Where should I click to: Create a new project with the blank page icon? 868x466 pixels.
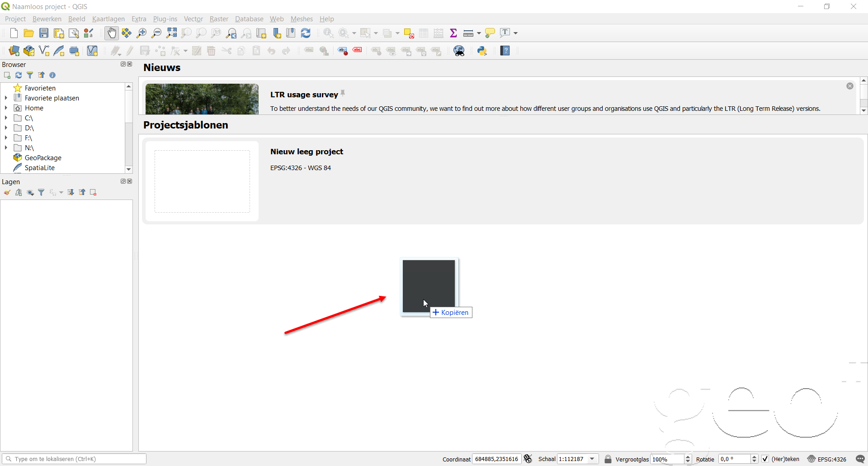(14, 33)
